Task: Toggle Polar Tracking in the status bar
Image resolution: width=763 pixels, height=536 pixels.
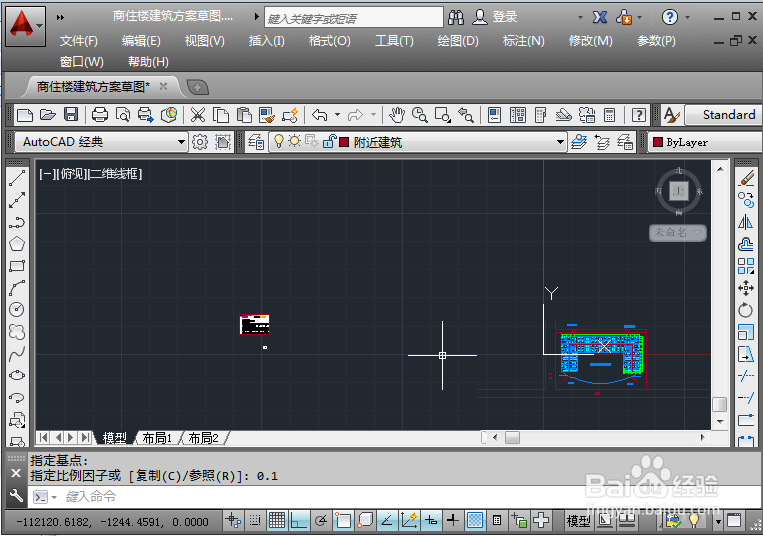Action: tap(321, 521)
